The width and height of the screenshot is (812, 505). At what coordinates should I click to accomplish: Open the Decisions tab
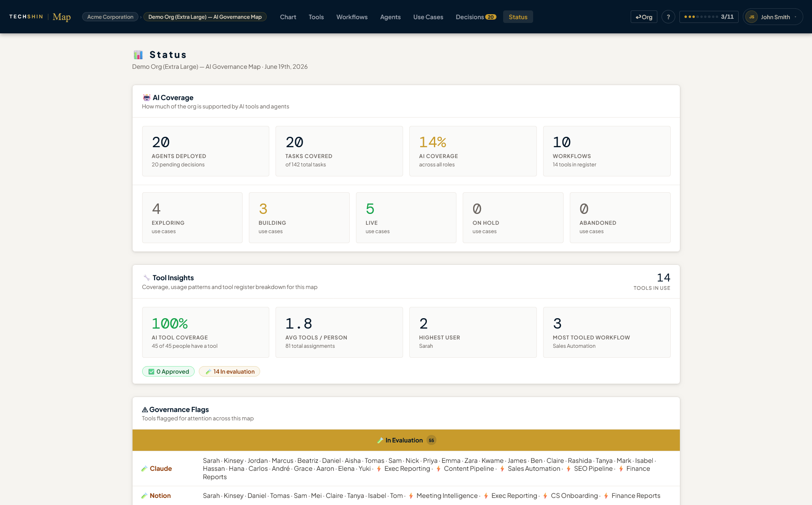(476, 17)
